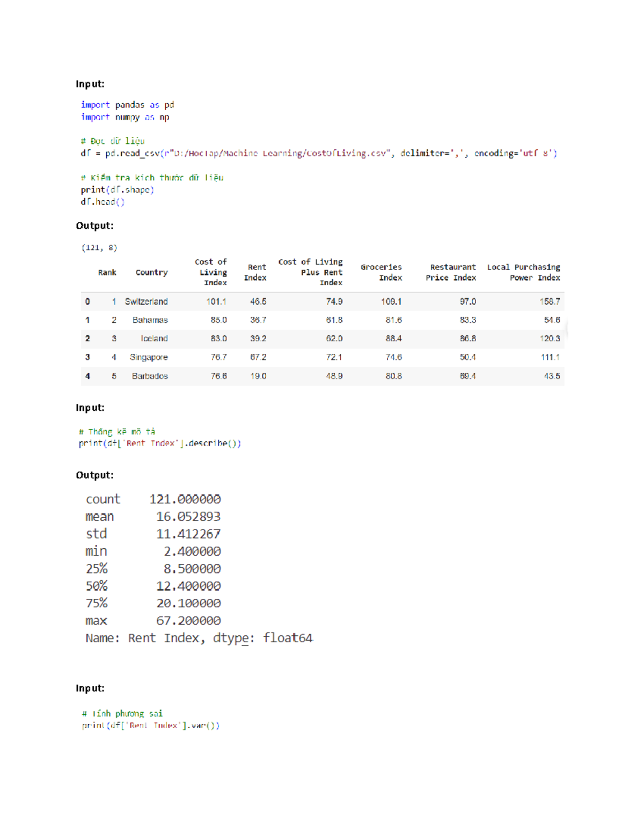Click the 'Name: Rent Index, dtype: float64' line
This screenshot has width=644, height=834.
(199, 639)
